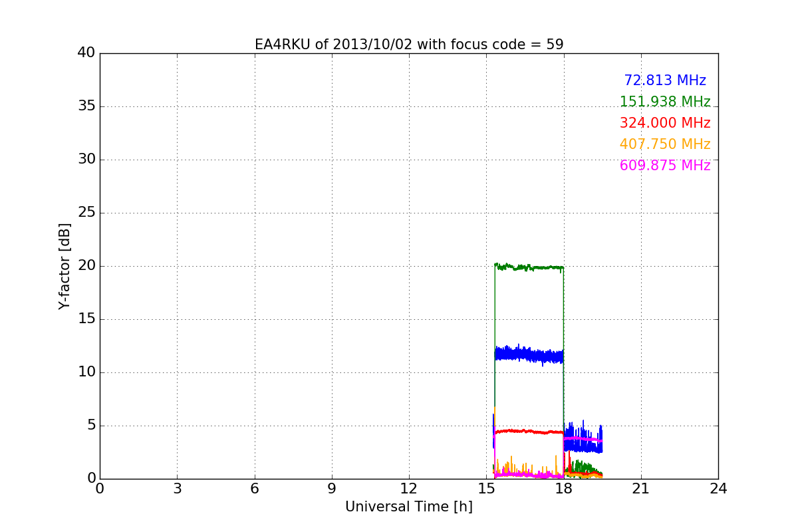Viewport: 798px width, 532px height.
Task: Select the 72.813 MHz legend label
Action: click(x=665, y=80)
